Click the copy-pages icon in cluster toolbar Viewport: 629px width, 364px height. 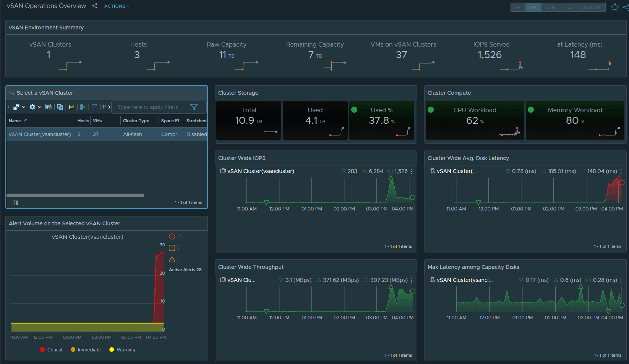60,107
